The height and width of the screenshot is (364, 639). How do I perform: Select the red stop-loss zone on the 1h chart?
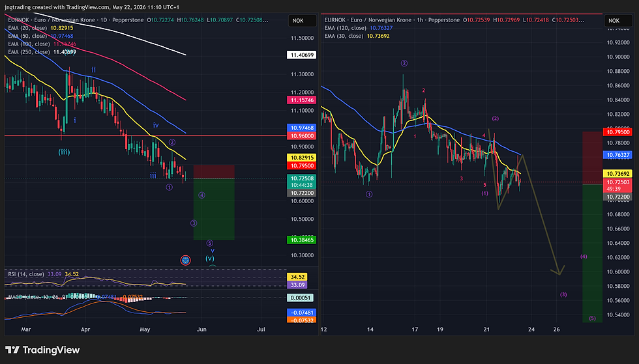click(x=592, y=158)
